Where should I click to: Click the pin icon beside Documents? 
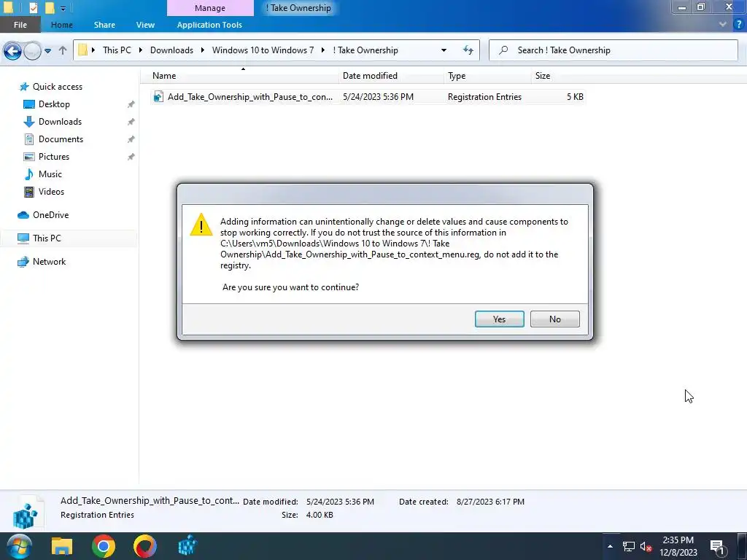(131, 139)
